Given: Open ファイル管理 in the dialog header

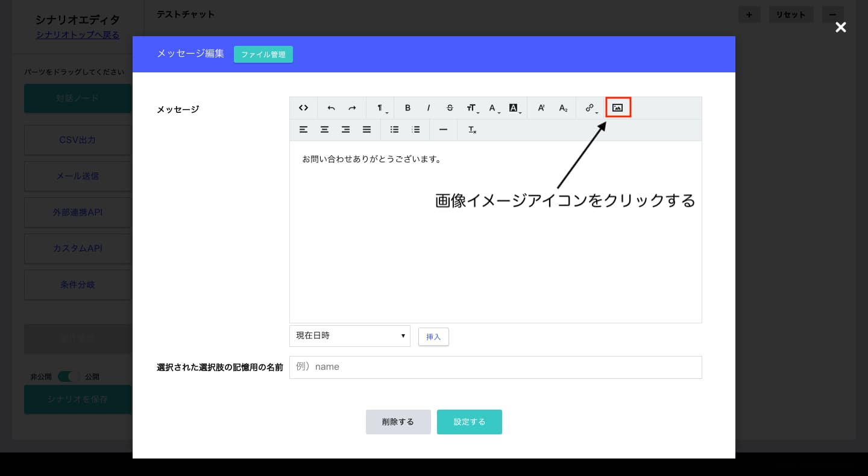Looking at the screenshot, I should (x=263, y=54).
